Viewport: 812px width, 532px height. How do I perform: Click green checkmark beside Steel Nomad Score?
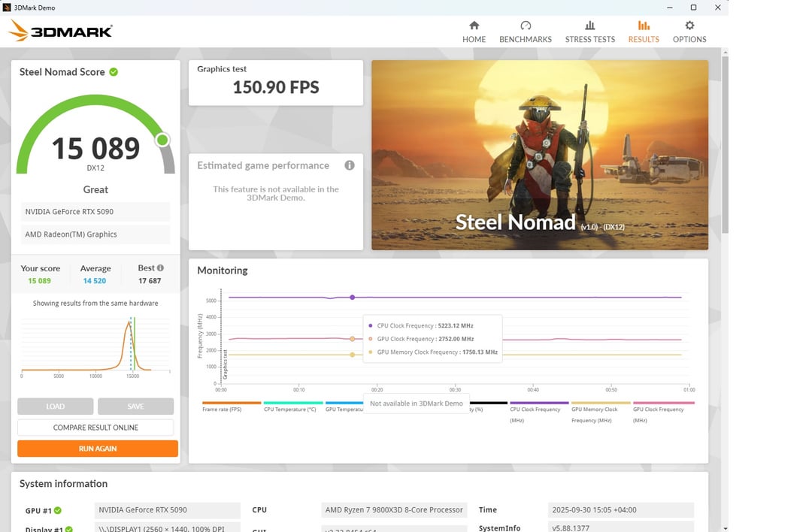[x=114, y=72]
